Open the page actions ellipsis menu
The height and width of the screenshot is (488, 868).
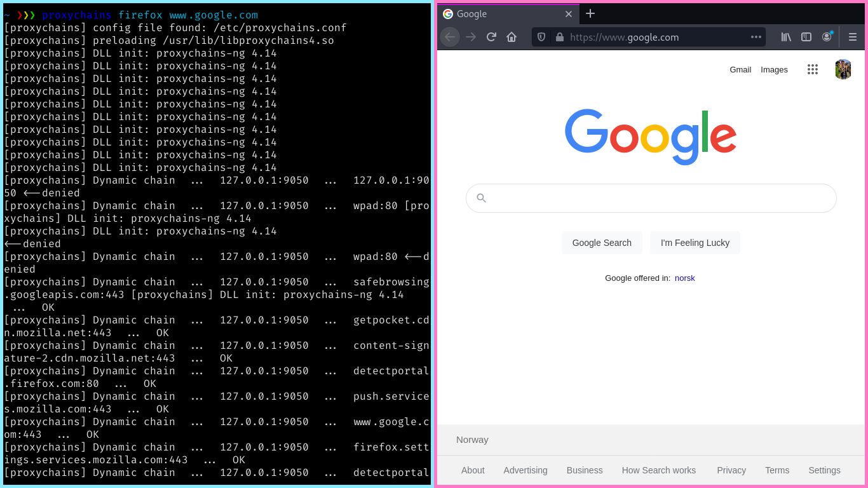pyautogui.click(x=756, y=37)
